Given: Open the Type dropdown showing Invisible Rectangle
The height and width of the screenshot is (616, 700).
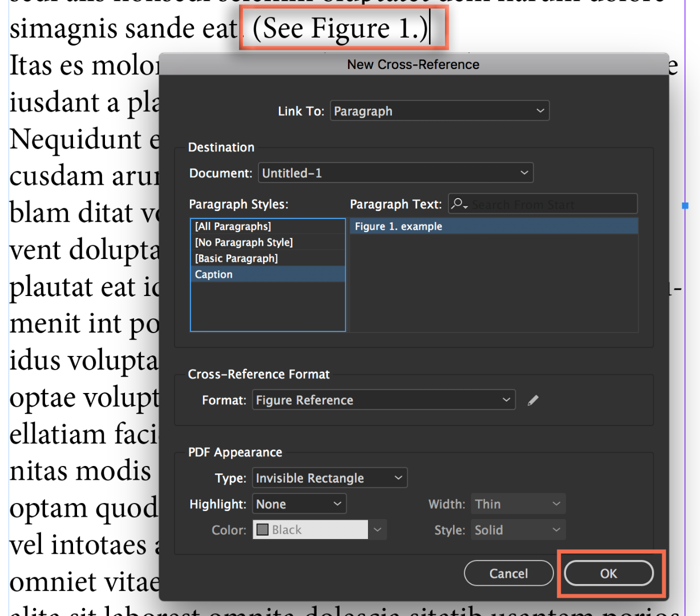Looking at the screenshot, I should [329, 477].
